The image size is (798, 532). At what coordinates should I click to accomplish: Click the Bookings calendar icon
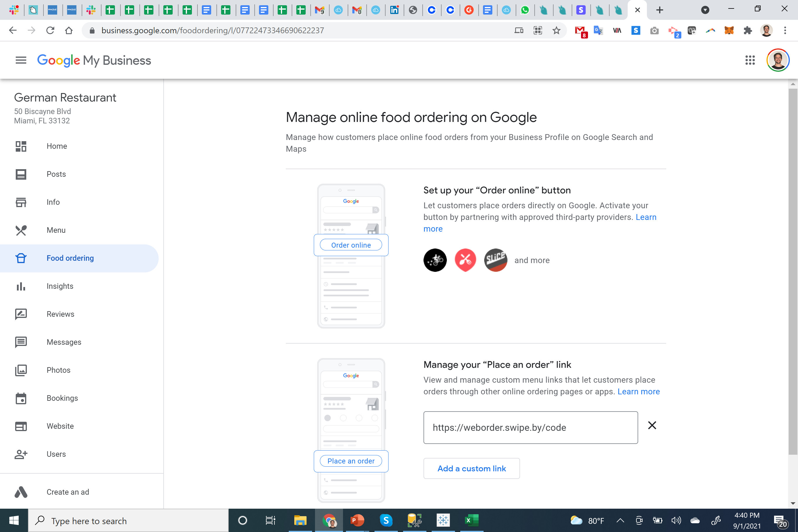tap(21, 398)
